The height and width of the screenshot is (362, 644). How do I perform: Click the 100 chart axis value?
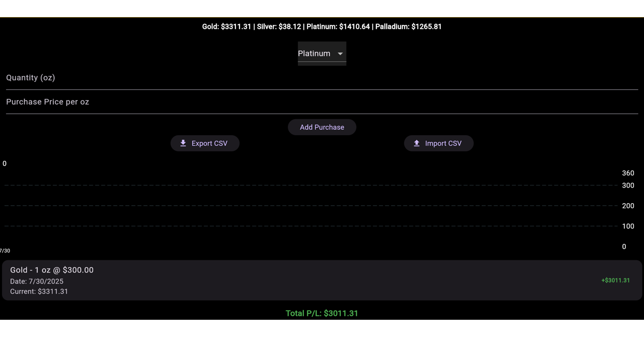[x=628, y=226]
